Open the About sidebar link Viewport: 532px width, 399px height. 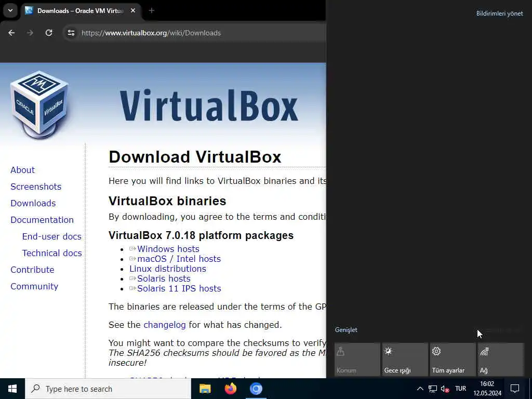(22, 170)
